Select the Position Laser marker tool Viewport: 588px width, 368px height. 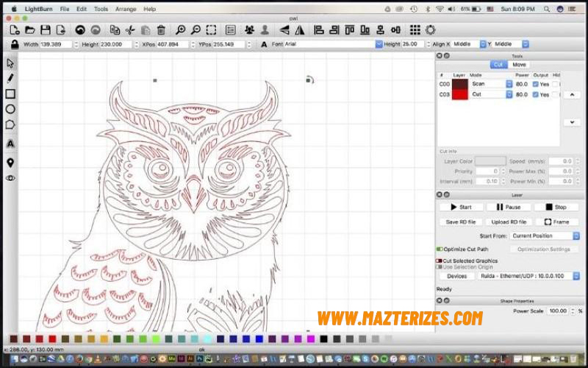[x=10, y=163]
